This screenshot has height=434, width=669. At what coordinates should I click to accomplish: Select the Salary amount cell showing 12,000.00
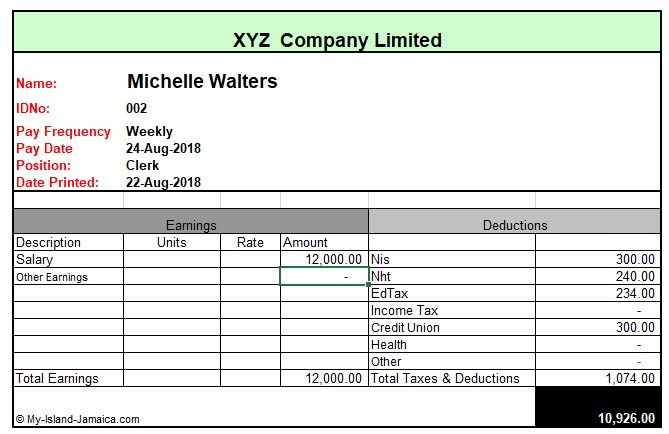[324, 259]
